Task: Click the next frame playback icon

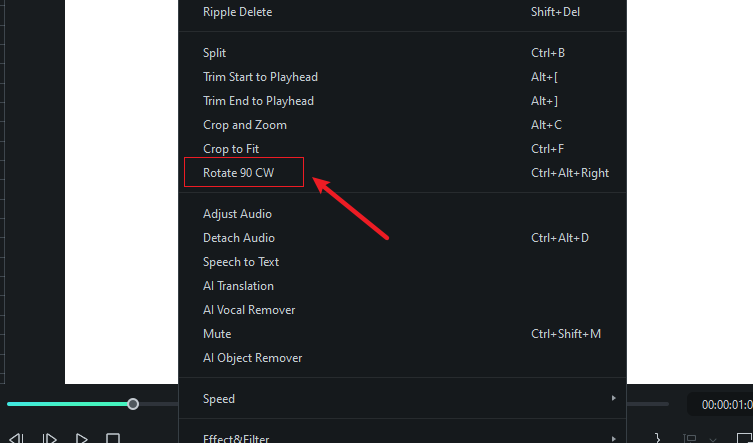Action: (x=49, y=438)
